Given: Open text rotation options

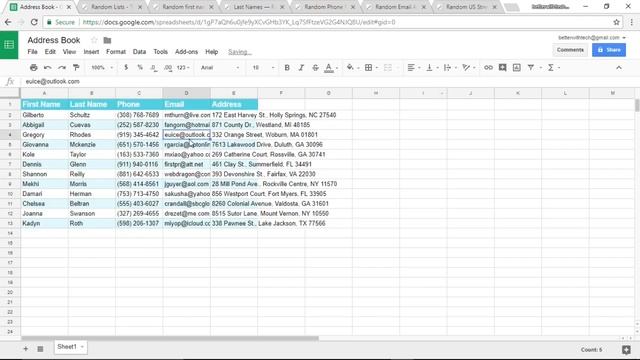Looking at the screenshot, I should [466, 68].
